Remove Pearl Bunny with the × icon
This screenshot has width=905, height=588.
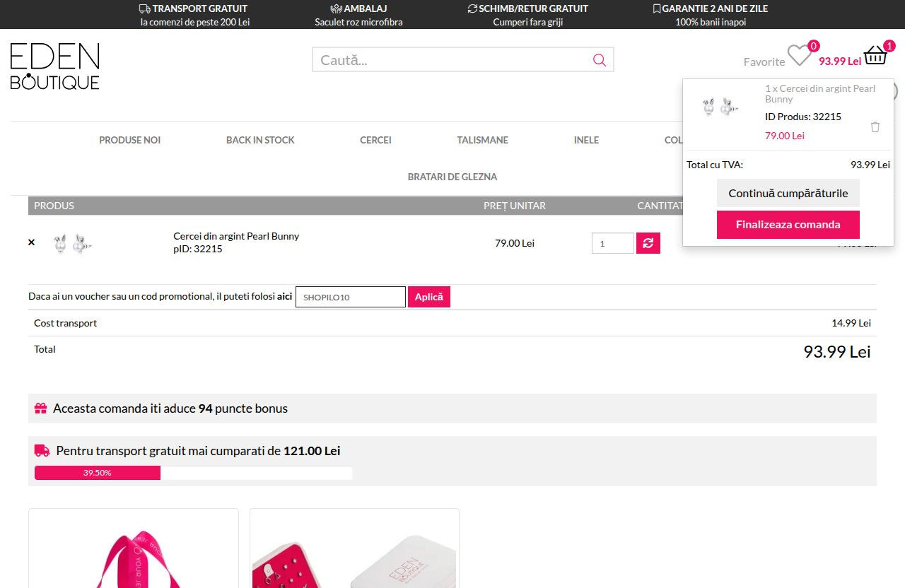coord(31,242)
